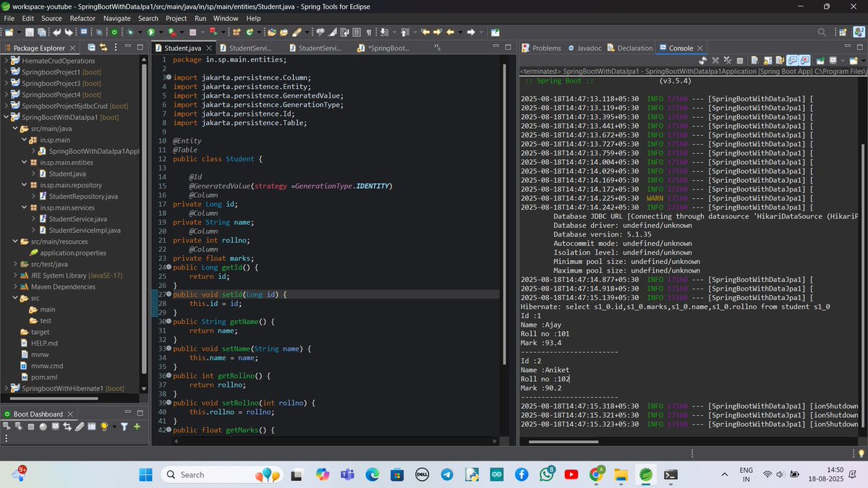Click the Save icon in main toolbar
The image size is (868, 488).
pyautogui.click(x=30, y=32)
